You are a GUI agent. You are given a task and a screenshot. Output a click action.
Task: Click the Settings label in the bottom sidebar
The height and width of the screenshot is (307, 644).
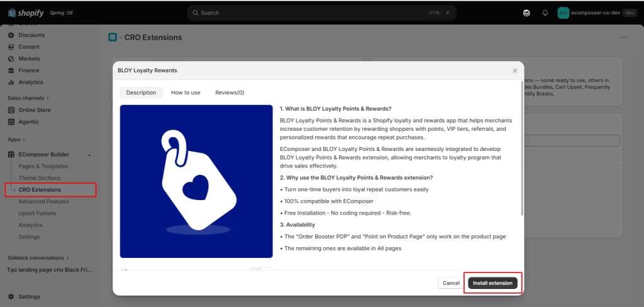click(29, 297)
